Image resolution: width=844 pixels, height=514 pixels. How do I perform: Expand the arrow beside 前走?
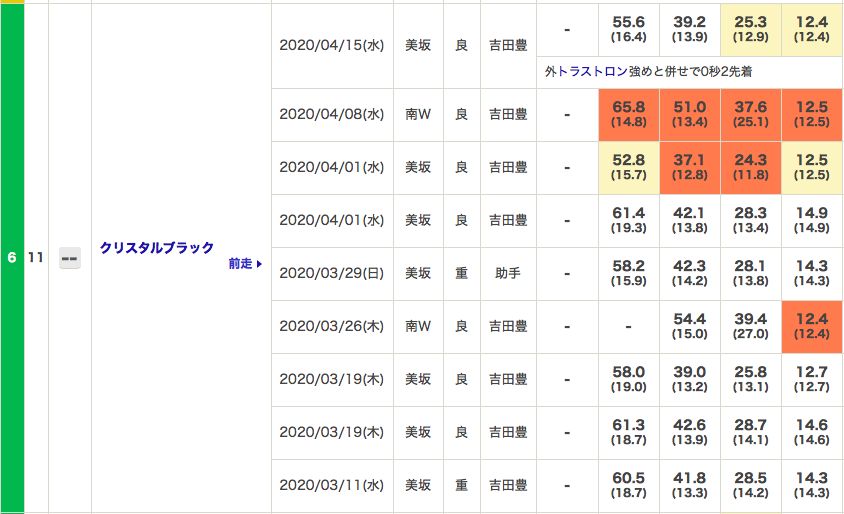(259, 264)
